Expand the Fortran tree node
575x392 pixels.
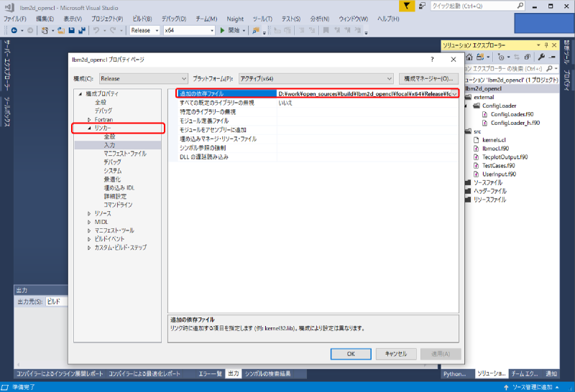(90, 119)
